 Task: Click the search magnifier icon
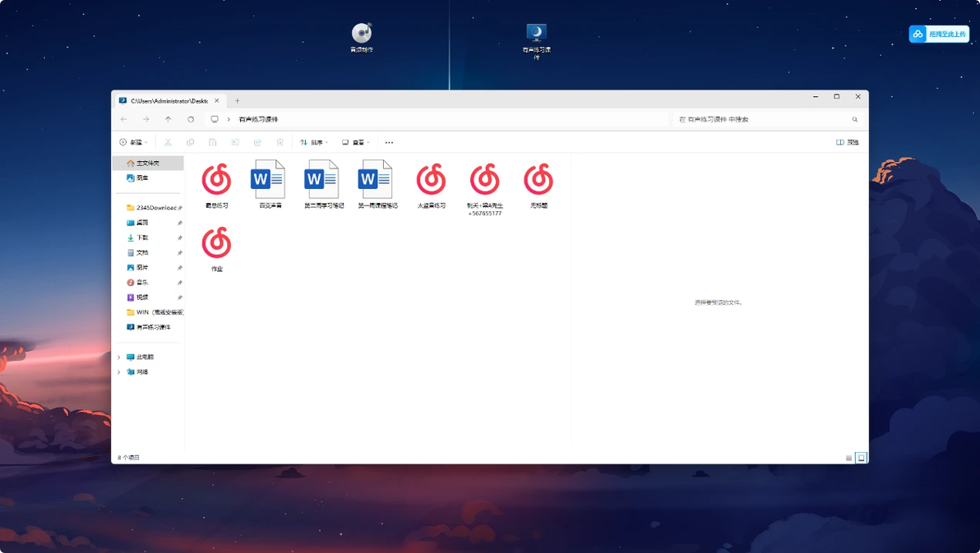click(854, 119)
